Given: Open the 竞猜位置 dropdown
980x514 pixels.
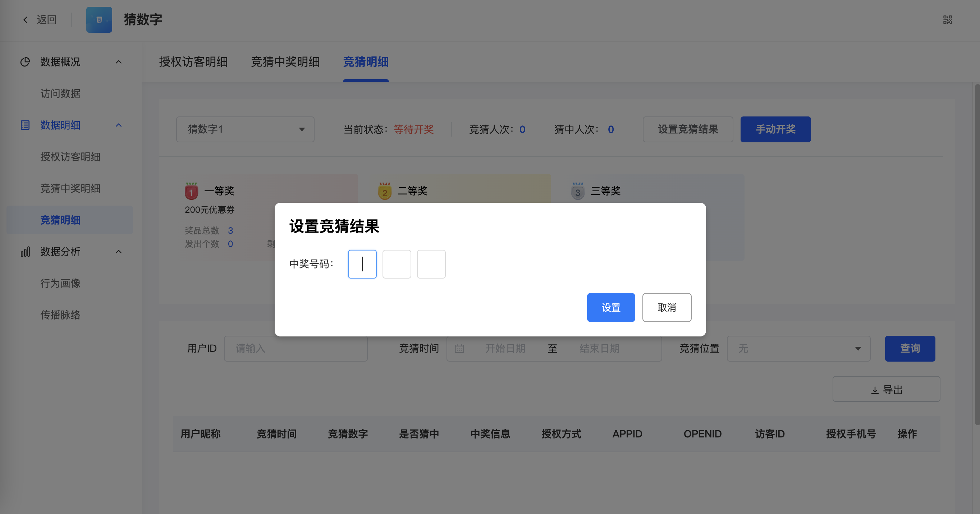Looking at the screenshot, I should click(x=798, y=349).
